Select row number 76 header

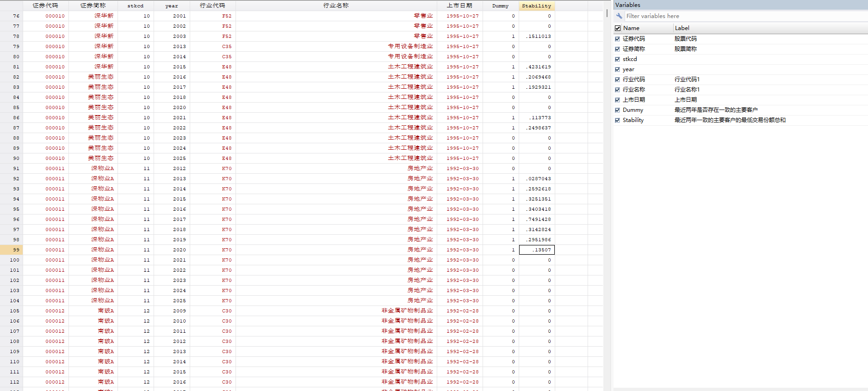[12, 16]
